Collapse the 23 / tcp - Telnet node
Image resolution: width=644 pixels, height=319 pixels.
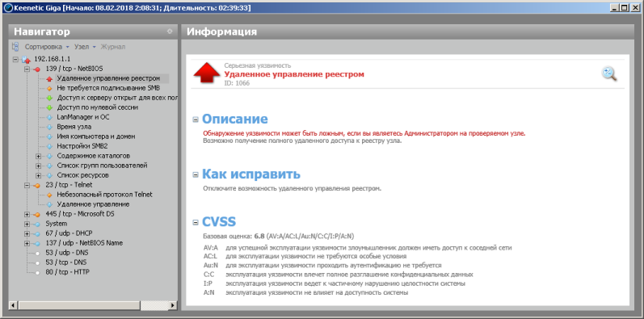coord(27,185)
